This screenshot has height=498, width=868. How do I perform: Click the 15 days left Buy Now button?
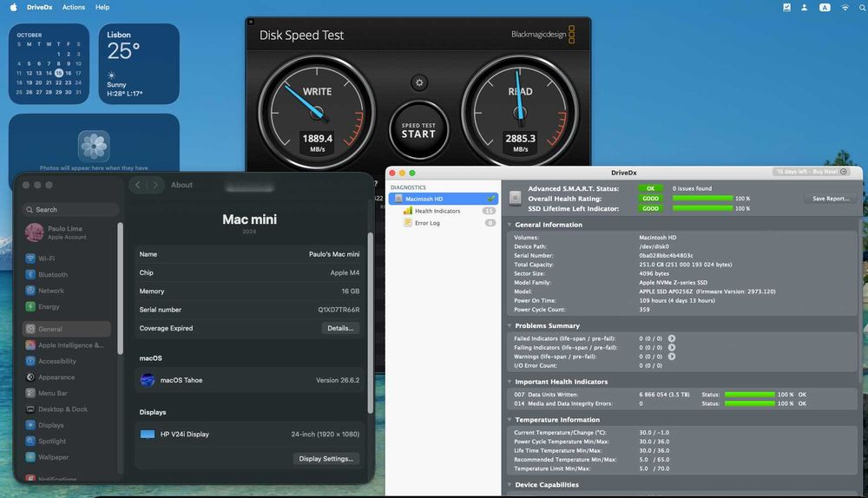(x=812, y=172)
